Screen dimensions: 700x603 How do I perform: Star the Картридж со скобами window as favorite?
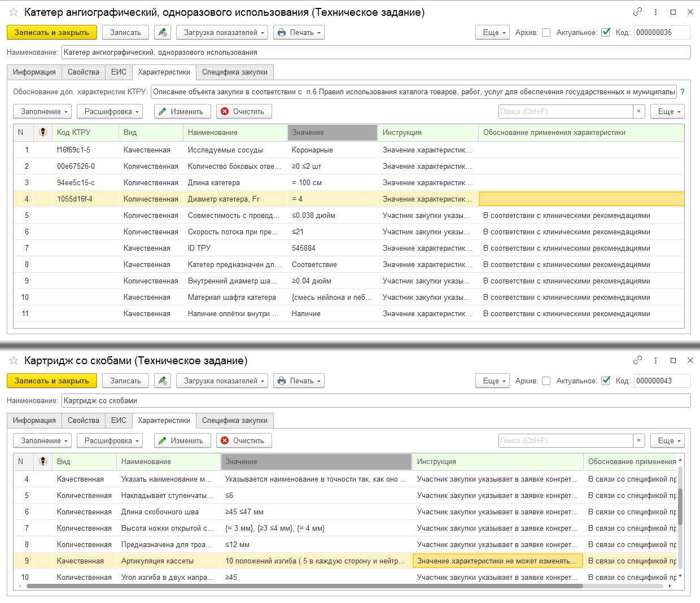(14, 360)
